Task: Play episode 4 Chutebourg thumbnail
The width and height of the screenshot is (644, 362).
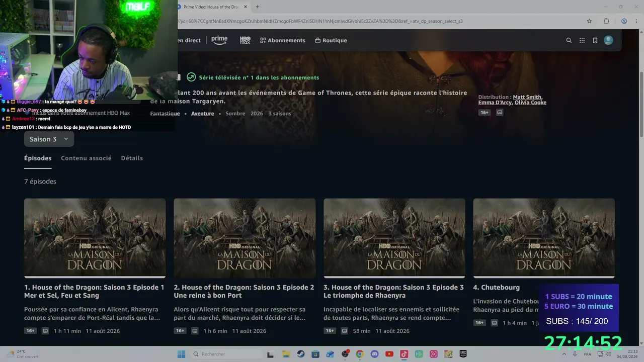Action: [544, 238]
